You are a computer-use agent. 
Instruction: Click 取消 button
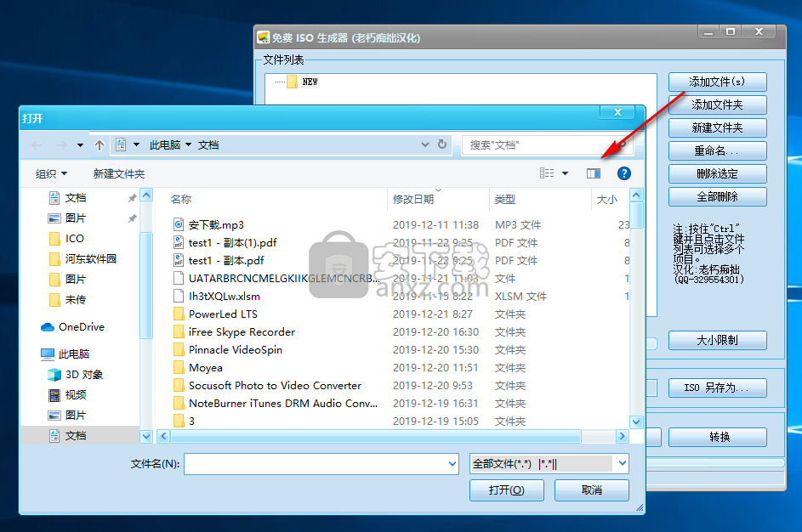tap(592, 490)
